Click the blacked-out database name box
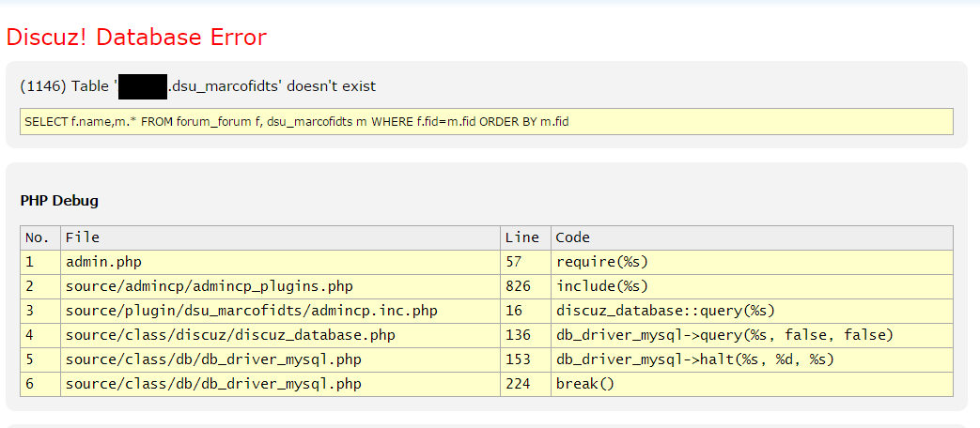The image size is (980, 428). click(144, 86)
